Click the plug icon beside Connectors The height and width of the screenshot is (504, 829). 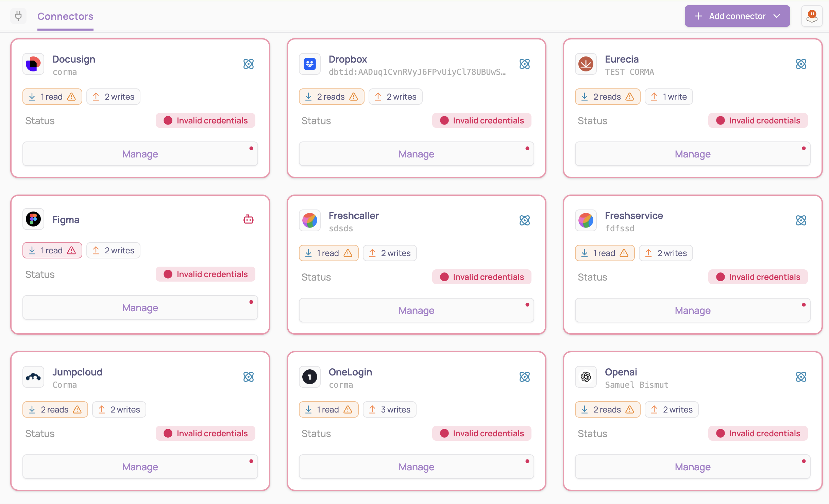click(x=18, y=16)
